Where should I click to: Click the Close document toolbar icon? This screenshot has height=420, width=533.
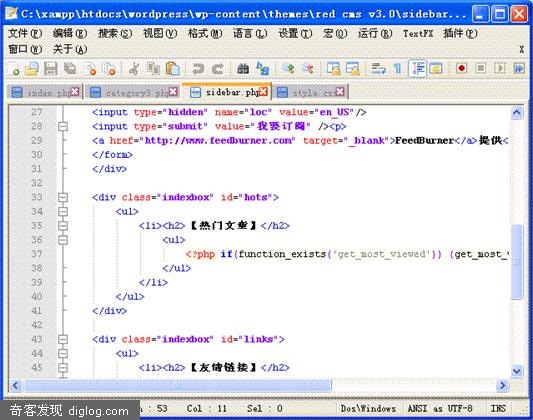click(90, 69)
